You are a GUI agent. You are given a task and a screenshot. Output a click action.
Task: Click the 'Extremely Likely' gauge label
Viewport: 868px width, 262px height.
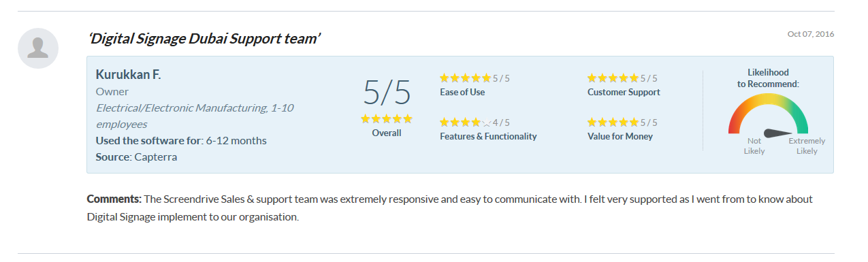[807, 146]
